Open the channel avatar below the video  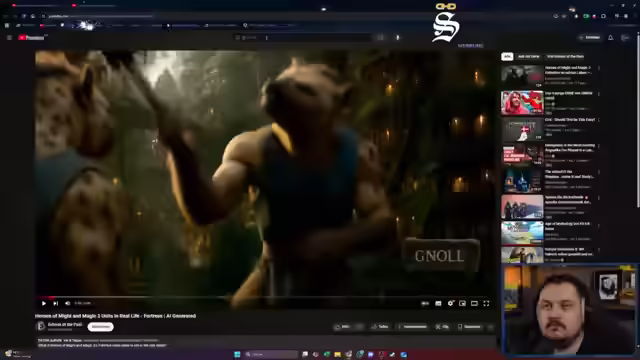(40, 326)
